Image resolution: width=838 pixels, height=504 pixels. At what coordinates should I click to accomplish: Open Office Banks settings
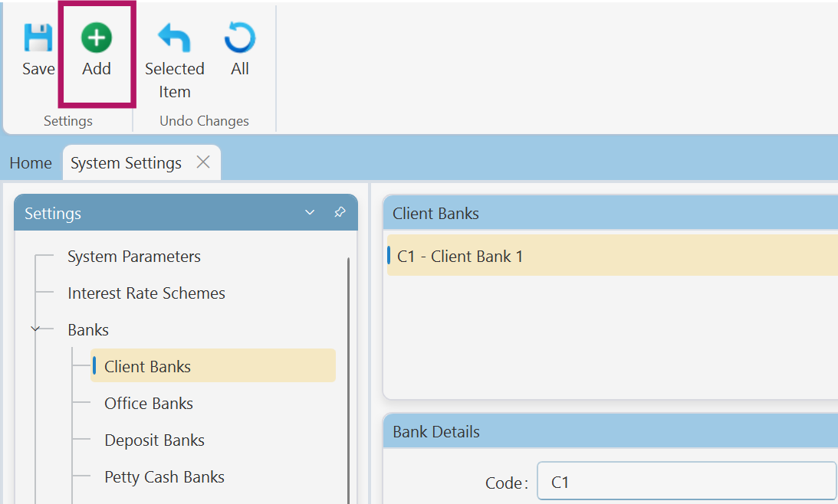[x=148, y=403]
